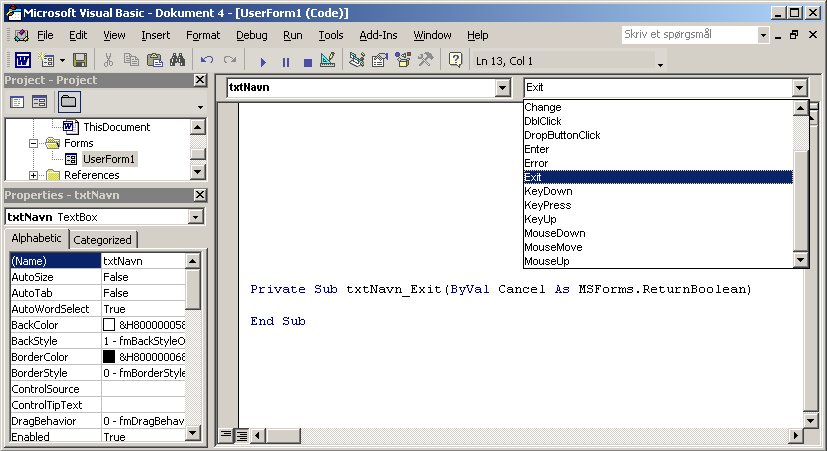Open the txtNavn TextBox properties dropdown
The image size is (827, 451).
click(196, 217)
